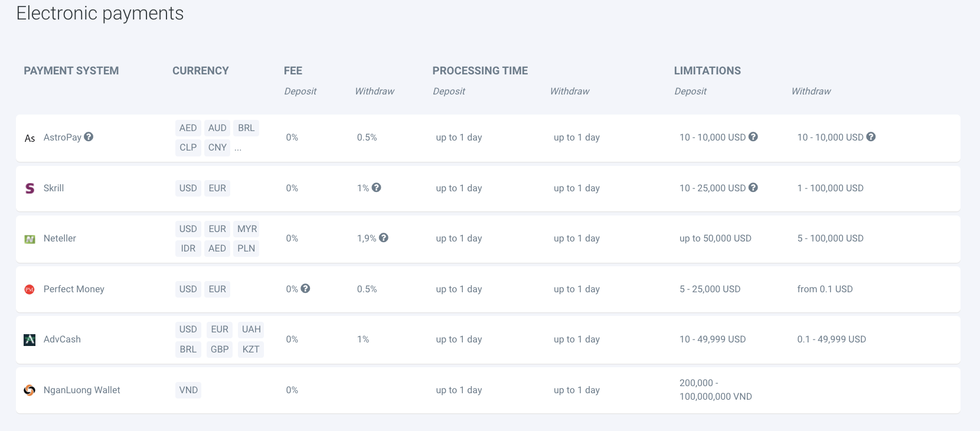980x431 pixels.
Task: Select the KZT currency tag
Action: (251, 350)
